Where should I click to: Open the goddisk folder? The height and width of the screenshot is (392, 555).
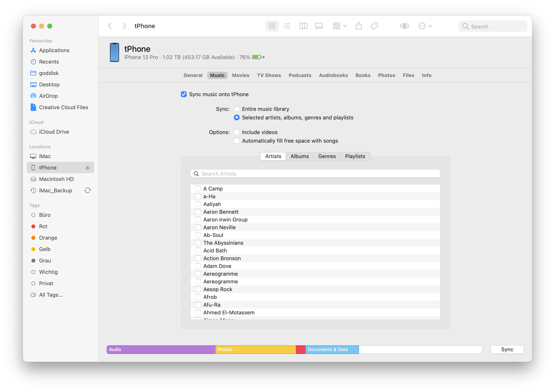coord(60,73)
